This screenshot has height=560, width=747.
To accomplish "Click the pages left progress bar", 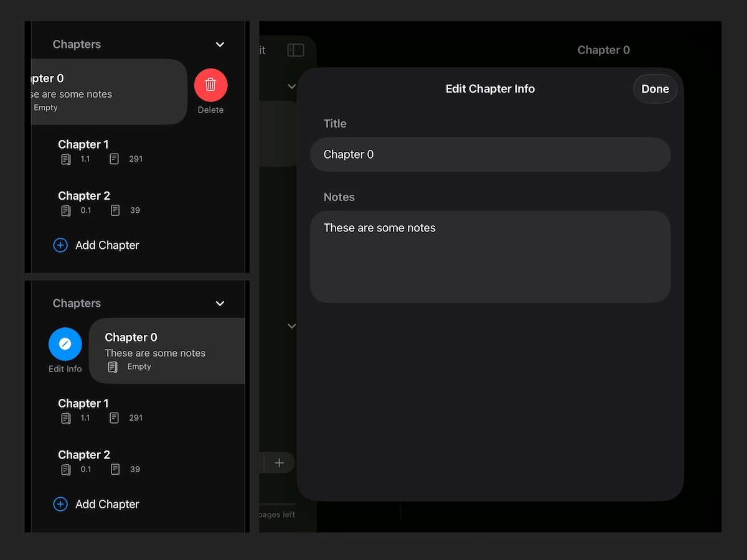I will (x=277, y=504).
